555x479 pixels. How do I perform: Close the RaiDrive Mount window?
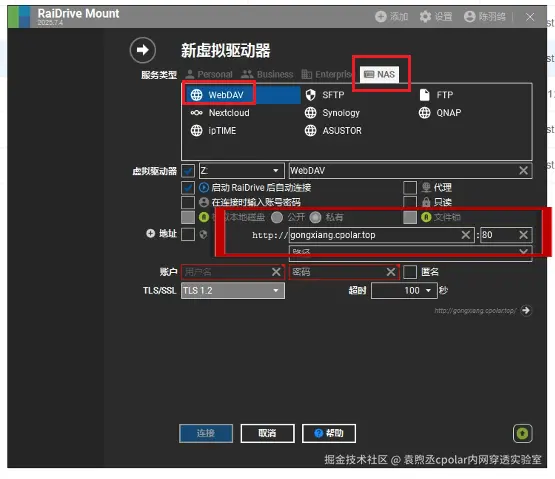(530, 17)
